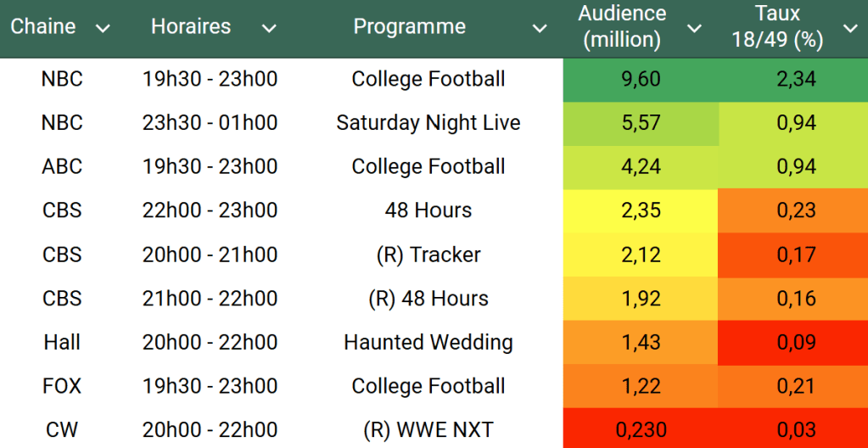Select the Saturday Night Live cell
The image size is (868, 448).
coord(428,123)
